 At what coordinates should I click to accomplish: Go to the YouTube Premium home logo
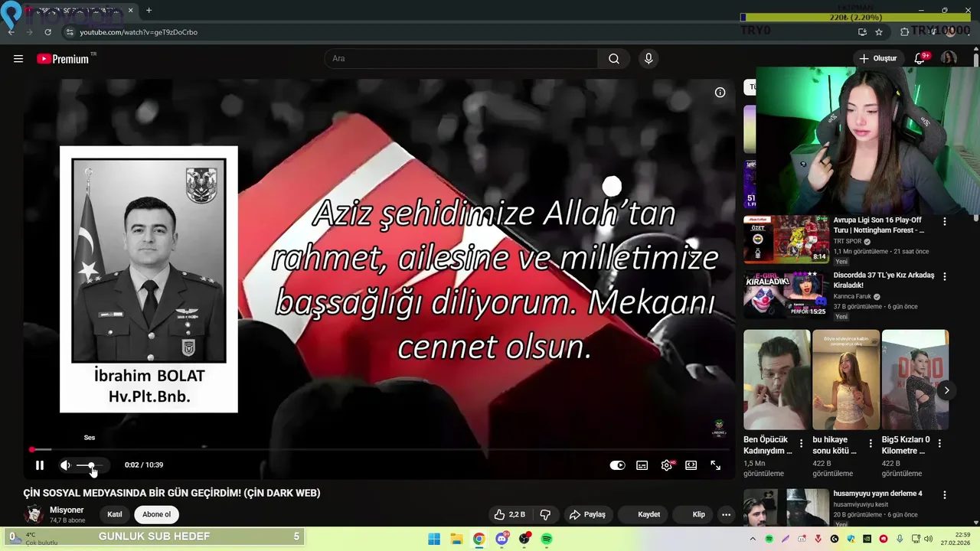tap(63, 59)
